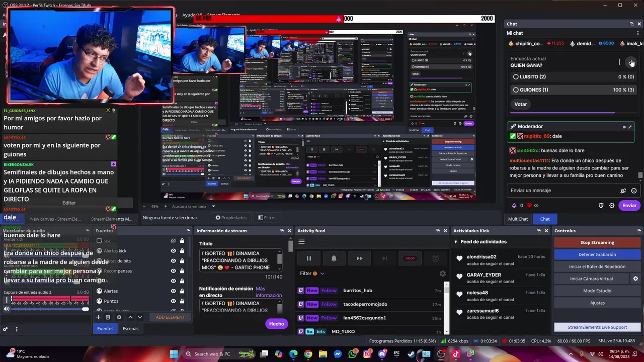Unlock the Puntos source
This screenshot has height=362, width=644.
pyautogui.click(x=182, y=301)
